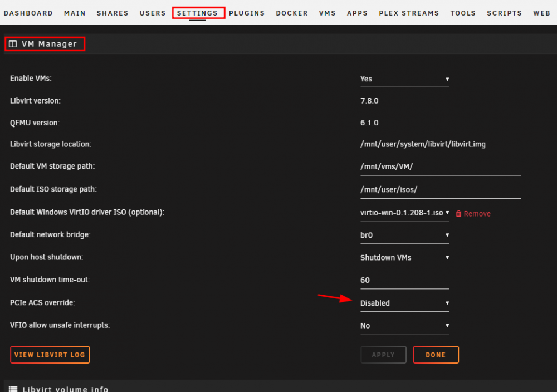
Task: Open the Upon host shutdown dropdown
Action: tap(404, 258)
